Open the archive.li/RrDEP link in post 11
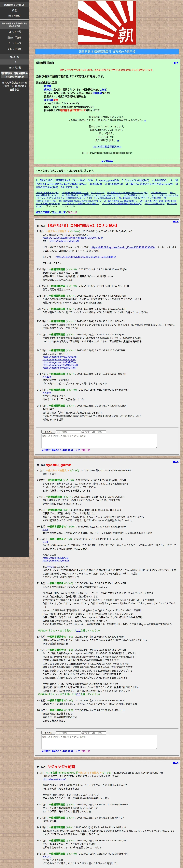Image resolution: width=183 pixels, height=868 pixels. (x=56, y=558)
